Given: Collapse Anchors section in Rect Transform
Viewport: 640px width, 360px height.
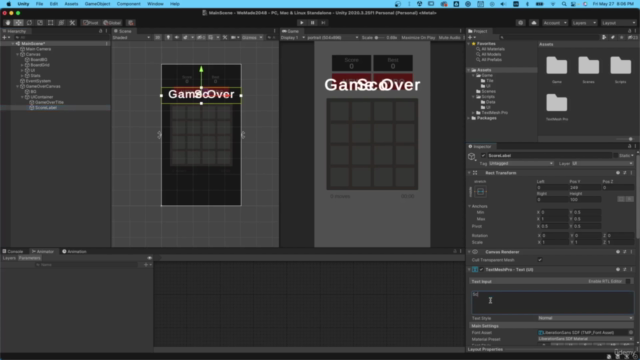Looking at the screenshot, I should pos(470,207).
